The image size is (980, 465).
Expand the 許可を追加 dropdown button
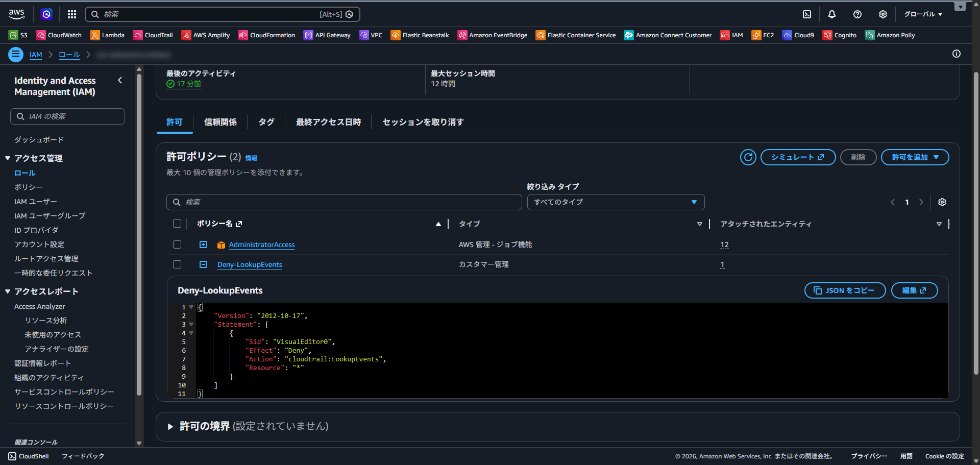[x=915, y=157]
